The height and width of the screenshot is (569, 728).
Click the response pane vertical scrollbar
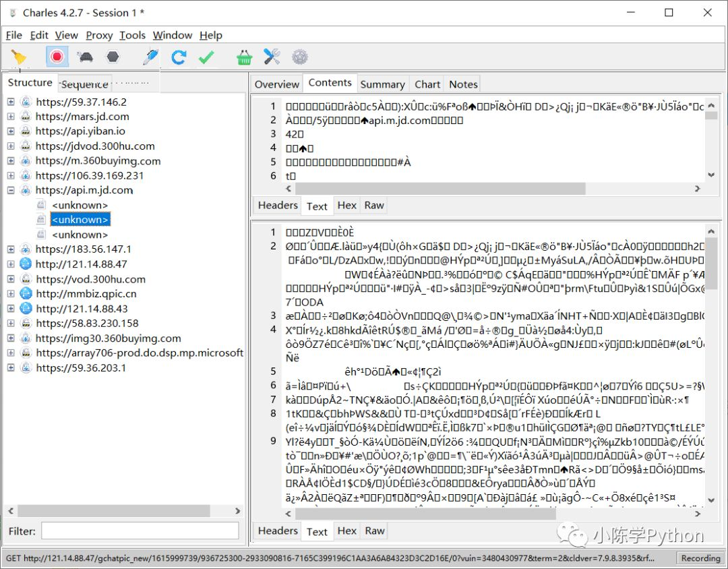711,265
